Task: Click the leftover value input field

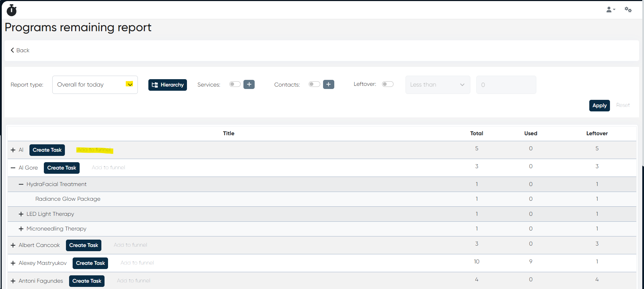Action: [x=506, y=85]
